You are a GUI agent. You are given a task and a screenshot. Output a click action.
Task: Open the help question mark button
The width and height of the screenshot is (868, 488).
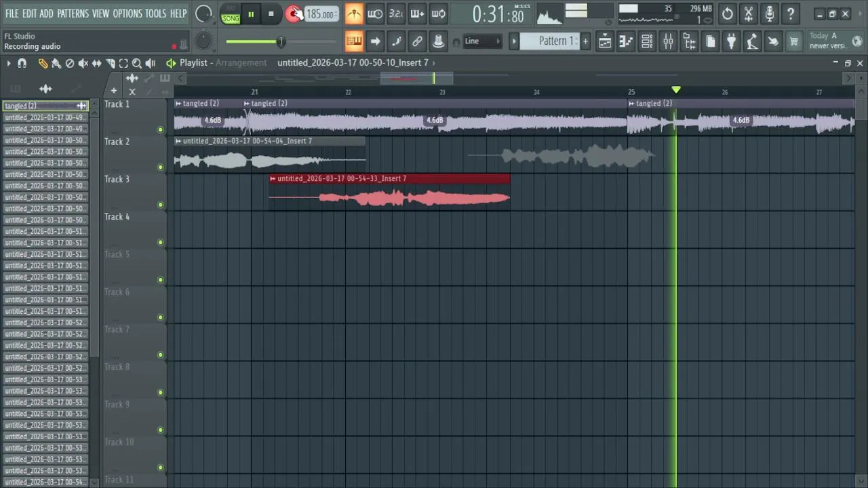point(791,14)
